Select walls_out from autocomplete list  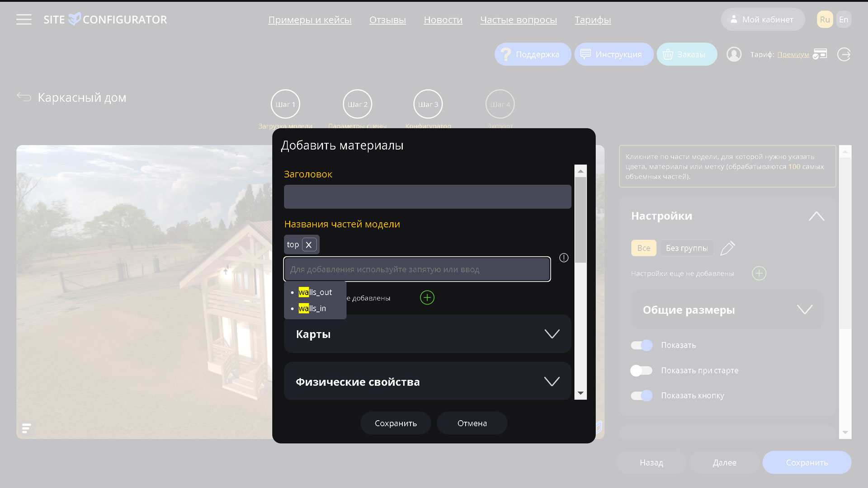tap(315, 292)
